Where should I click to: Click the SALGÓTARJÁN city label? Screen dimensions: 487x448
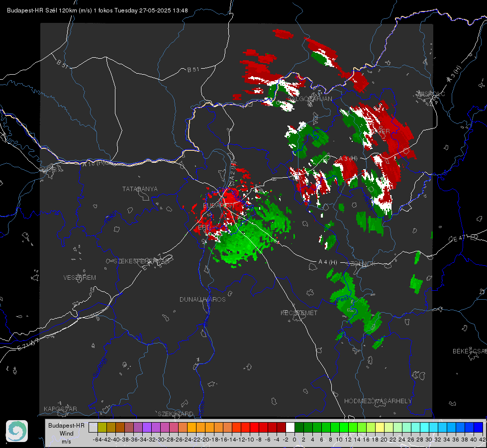tap(309, 99)
